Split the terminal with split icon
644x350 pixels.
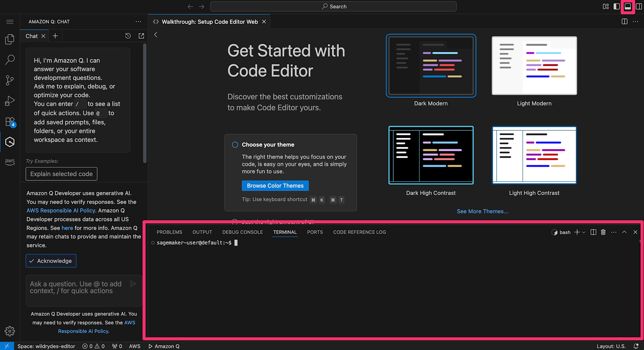coord(593,232)
